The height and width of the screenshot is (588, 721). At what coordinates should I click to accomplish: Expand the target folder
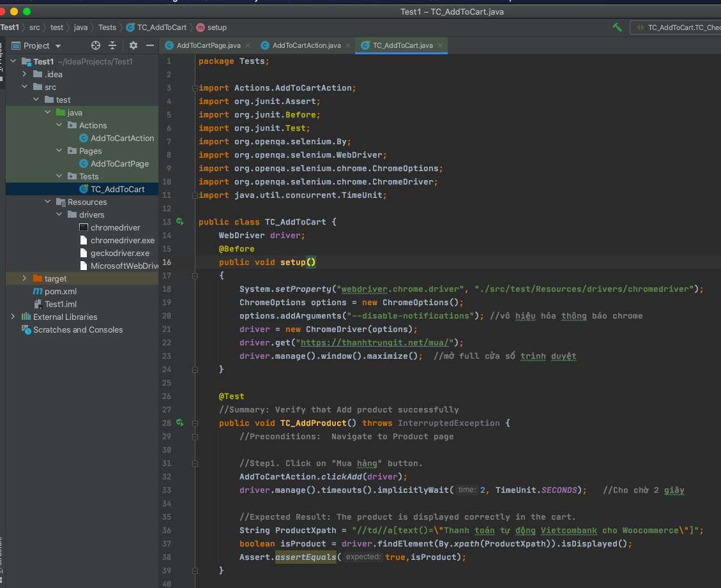point(24,278)
